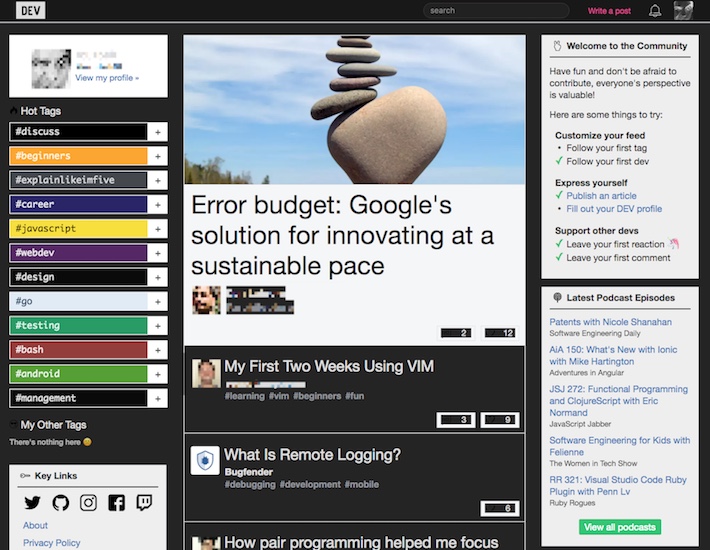710x550 pixels.
Task: Open the #career tag
Action: (x=78, y=205)
